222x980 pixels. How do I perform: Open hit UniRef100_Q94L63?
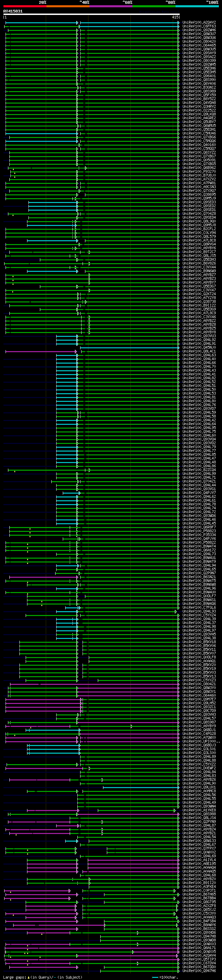(x=199, y=355)
